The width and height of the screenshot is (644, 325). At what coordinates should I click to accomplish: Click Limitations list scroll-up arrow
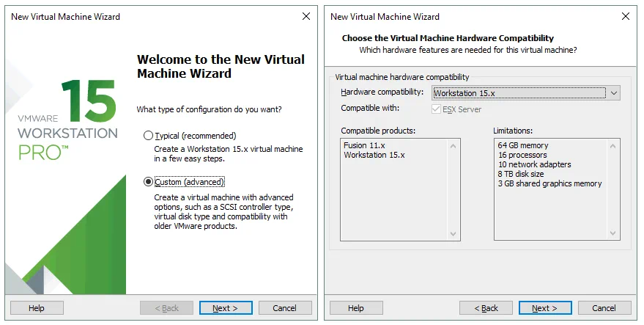point(614,146)
